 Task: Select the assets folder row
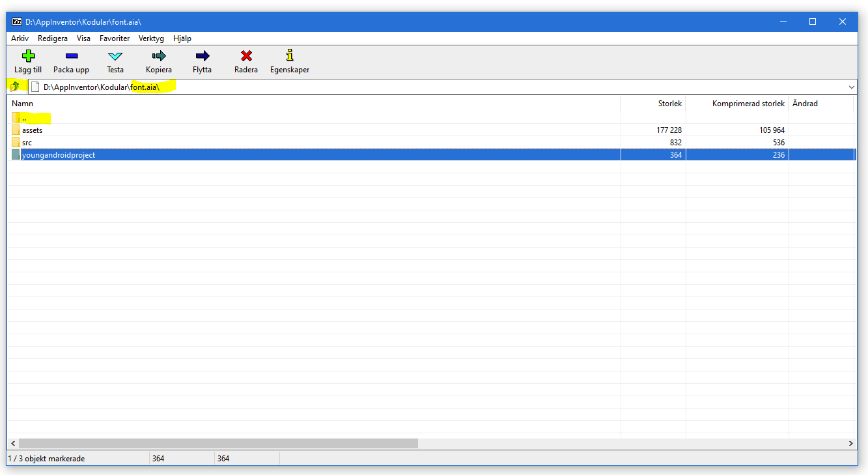[32, 130]
